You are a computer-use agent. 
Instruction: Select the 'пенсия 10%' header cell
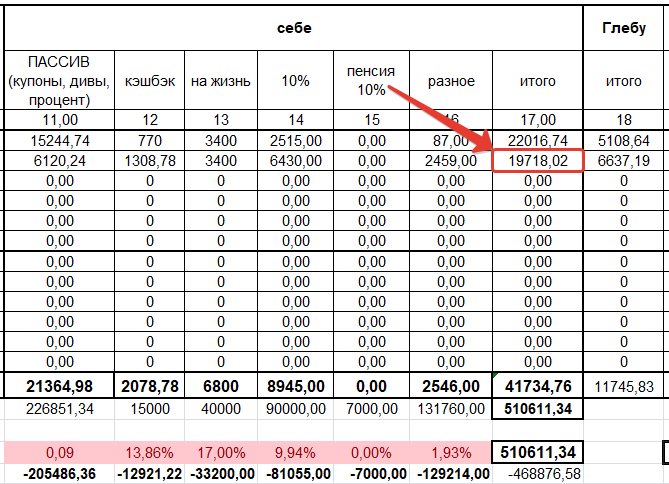tap(372, 81)
